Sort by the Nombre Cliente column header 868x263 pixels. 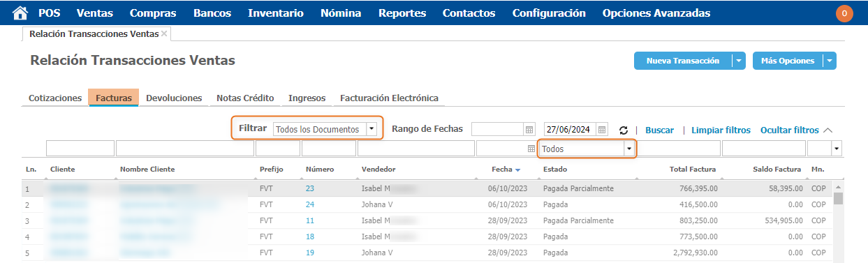pos(147,170)
